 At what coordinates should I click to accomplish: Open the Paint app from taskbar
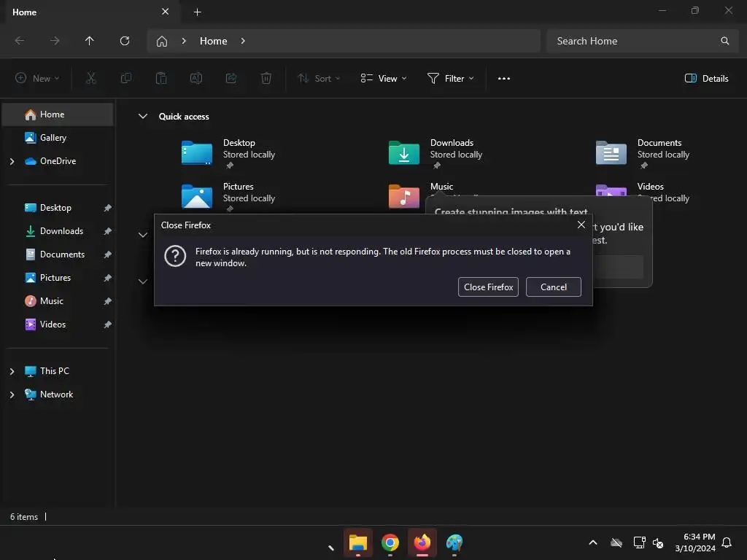tap(454, 542)
